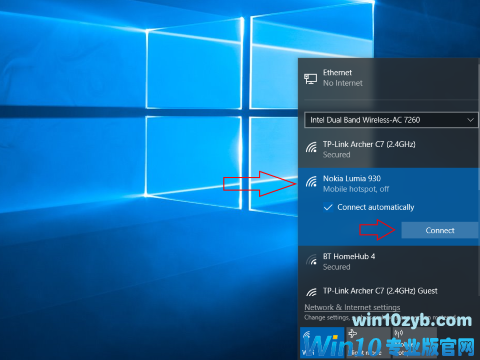Select the 'TP-Link Archer C7 (2.4GHz)' network name
This screenshot has height=360, width=480.
click(x=369, y=144)
